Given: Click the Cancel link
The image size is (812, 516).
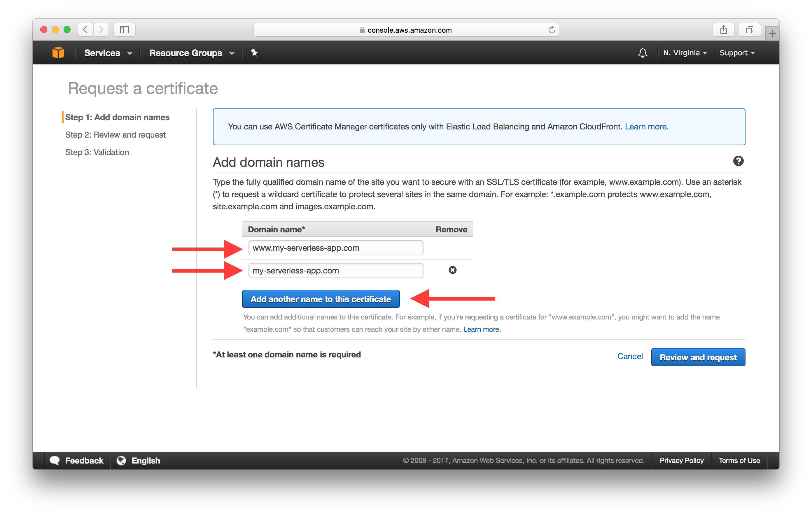Looking at the screenshot, I should (x=630, y=357).
